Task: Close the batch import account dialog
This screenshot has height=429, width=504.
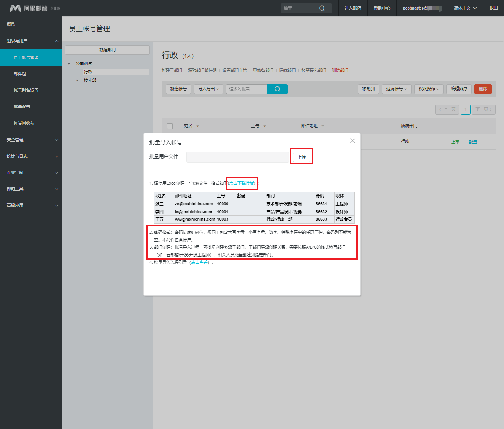Action: (x=353, y=141)
